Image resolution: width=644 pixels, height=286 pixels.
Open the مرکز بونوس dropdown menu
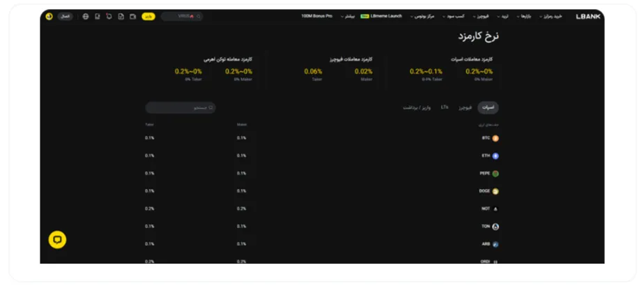pyautogui.click(x=424, y=16)
